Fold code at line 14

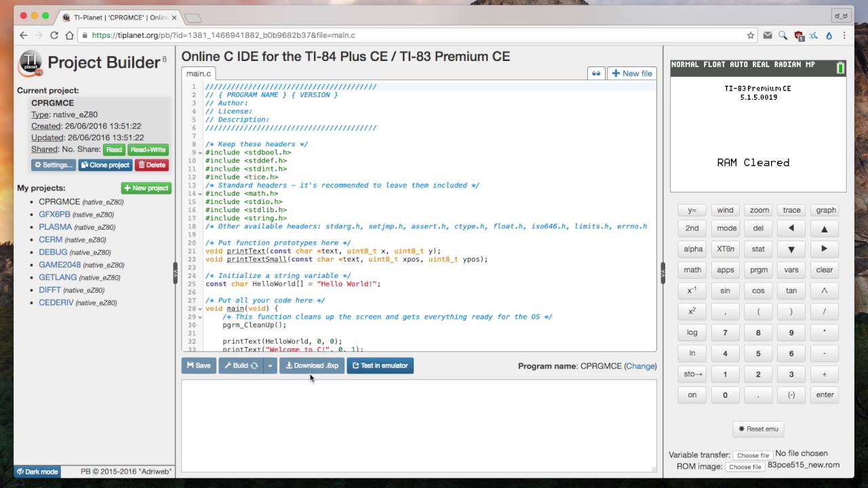pos(200,194)
